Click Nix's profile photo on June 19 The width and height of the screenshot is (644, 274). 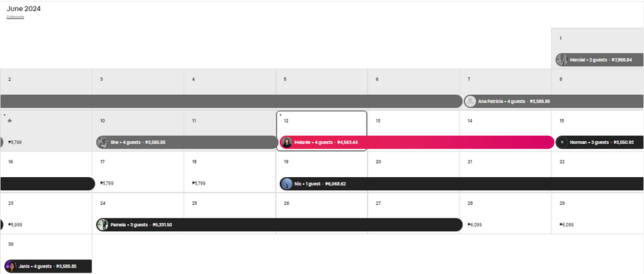[287, 184]
